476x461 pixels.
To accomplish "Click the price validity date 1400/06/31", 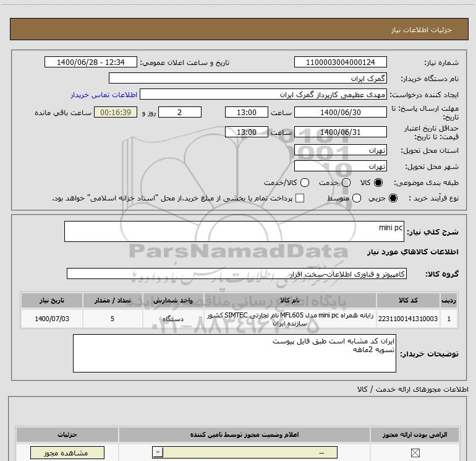I will pos(340,132).
